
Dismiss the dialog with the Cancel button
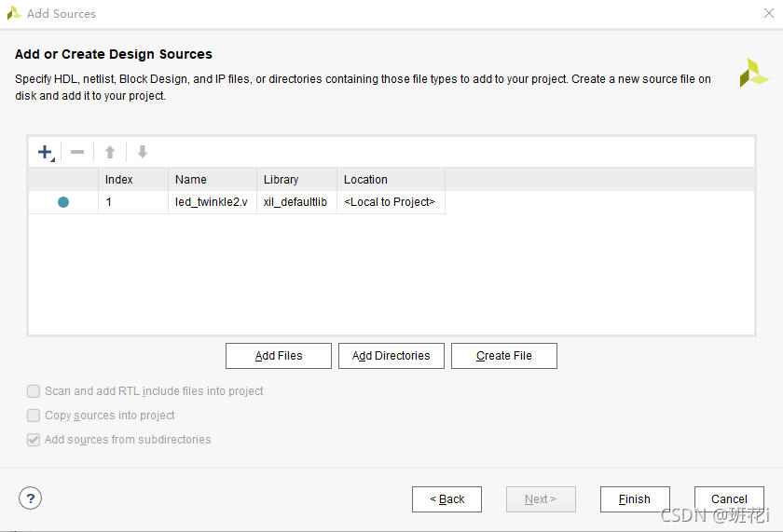click(x=729, y=499)
